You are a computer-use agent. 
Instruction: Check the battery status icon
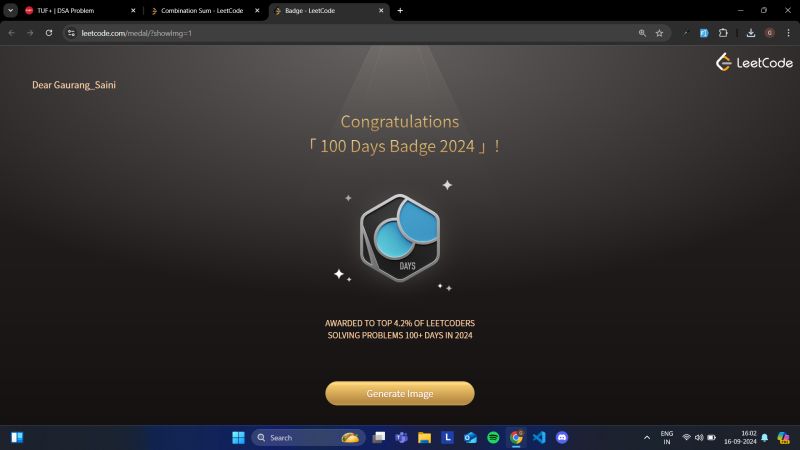click(x=711, y=437)
